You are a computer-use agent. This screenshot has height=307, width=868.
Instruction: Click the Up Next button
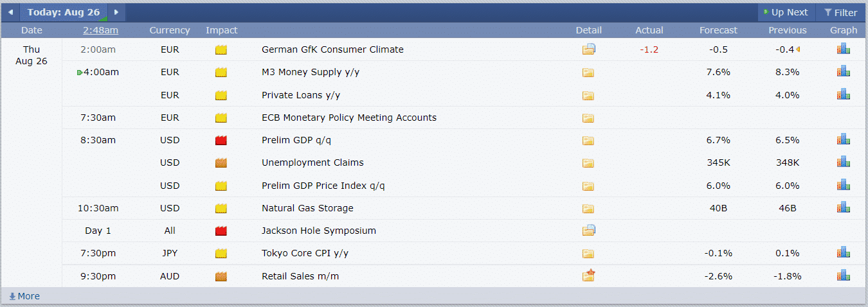pos(786,12)
